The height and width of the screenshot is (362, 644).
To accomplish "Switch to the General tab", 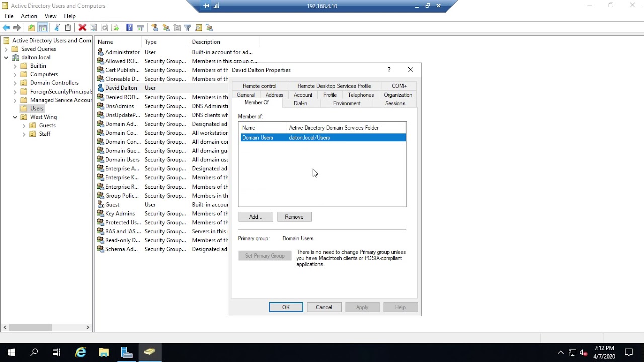I will [x=246, y=95].
